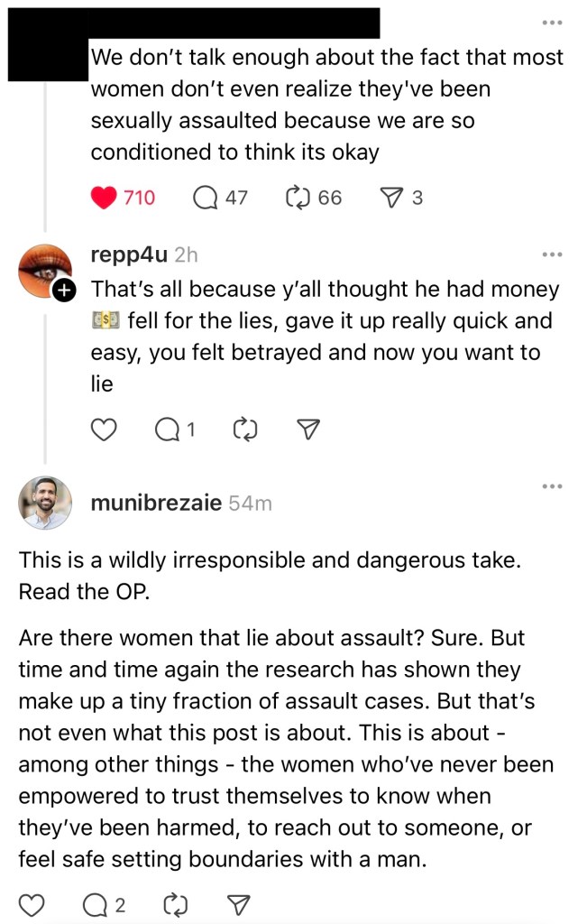Repost munibrezaie's reply

173,905
